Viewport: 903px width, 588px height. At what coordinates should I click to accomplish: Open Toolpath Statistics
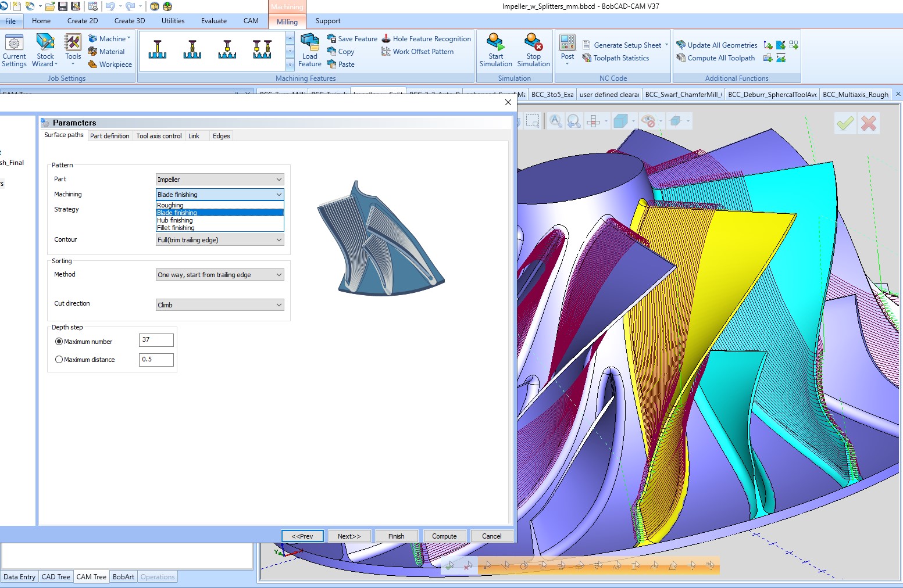616,58
